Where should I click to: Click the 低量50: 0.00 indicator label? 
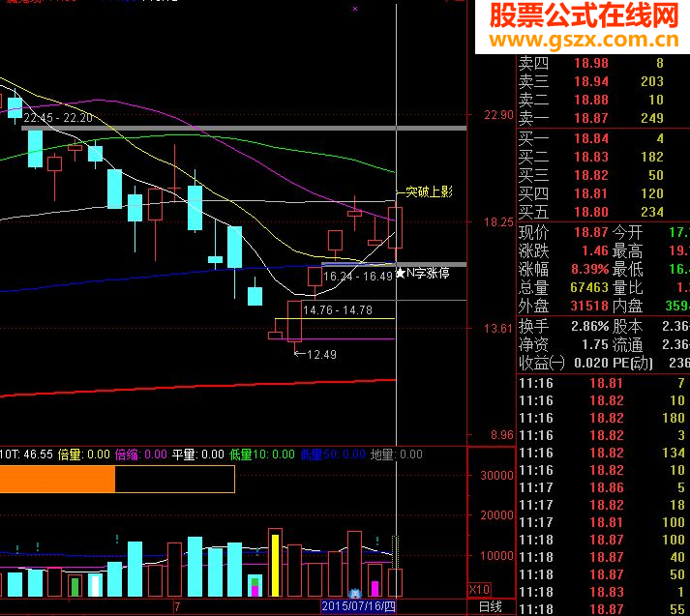[333, 455]
